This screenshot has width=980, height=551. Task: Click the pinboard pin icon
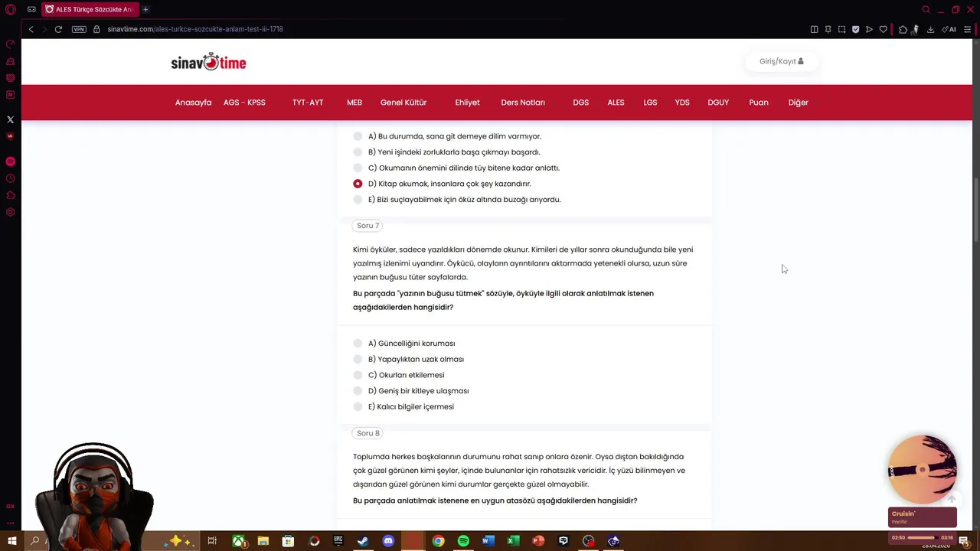click(x=828, y=29)
